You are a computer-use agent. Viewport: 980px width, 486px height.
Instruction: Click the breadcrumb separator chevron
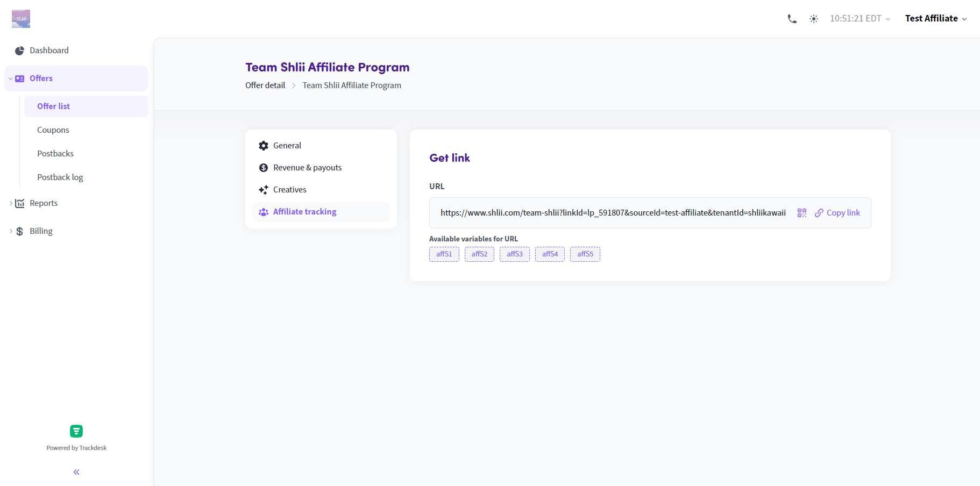[x=294, y=85]
